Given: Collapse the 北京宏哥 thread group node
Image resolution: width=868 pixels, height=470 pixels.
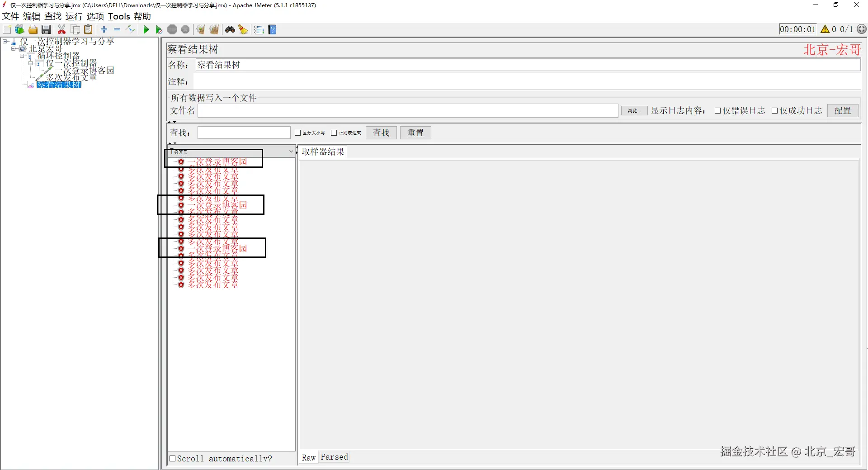Looking at the screenshot, I should (13, 48).
